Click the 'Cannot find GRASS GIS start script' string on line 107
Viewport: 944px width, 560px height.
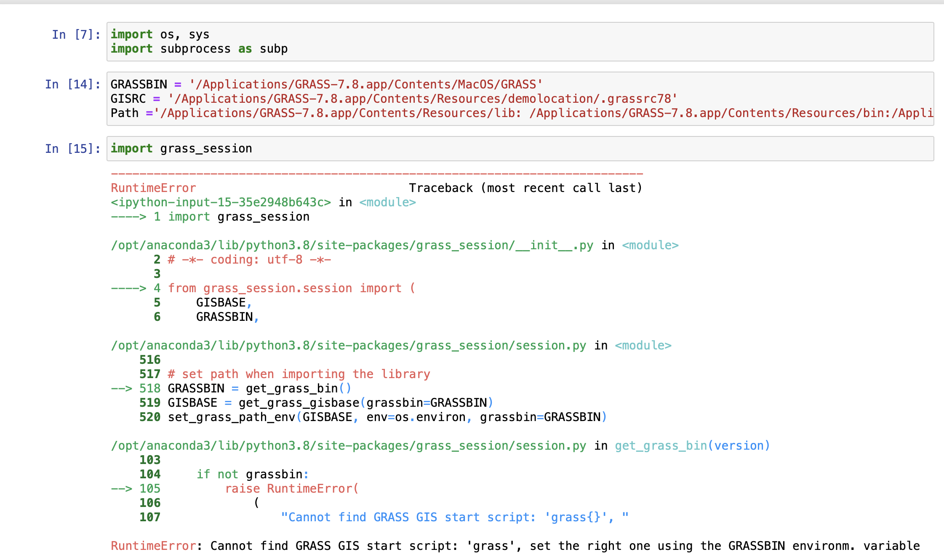455,517
